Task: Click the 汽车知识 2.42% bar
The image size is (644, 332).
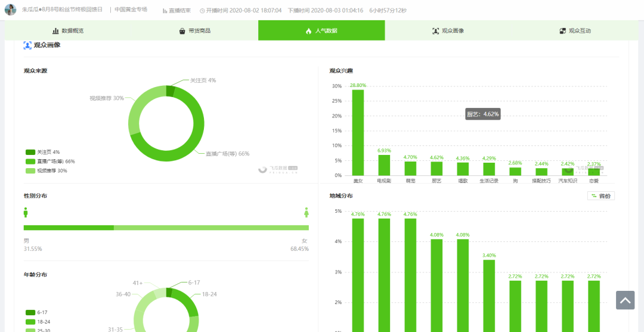Action: coord(568,172)
